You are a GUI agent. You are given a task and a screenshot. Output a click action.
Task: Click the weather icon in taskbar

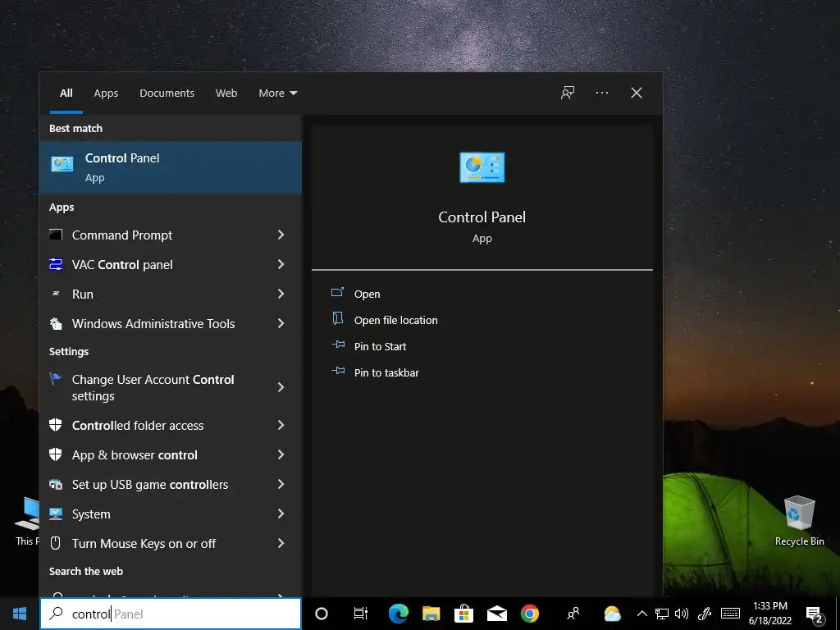[612, 614]
